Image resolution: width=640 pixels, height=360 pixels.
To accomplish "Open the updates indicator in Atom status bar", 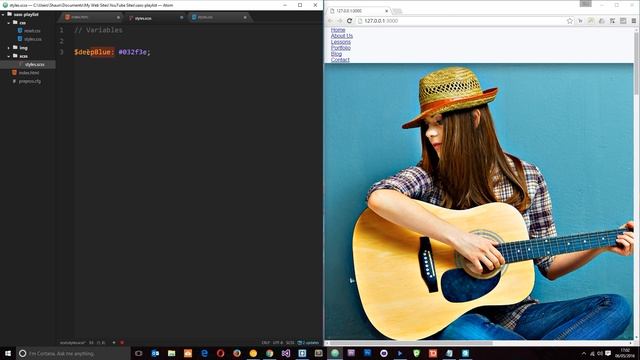I will [x=308, y=342].
